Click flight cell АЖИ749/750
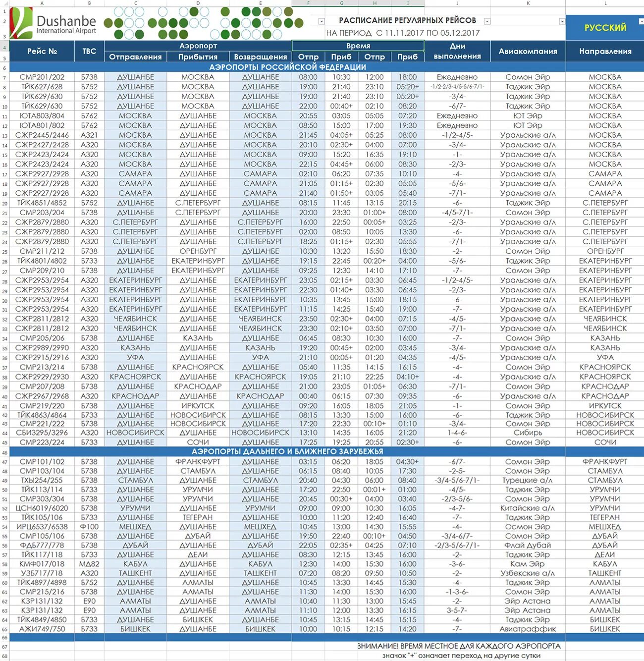The height and width of the screenshot is (661, 644). [x=42, y=629]
